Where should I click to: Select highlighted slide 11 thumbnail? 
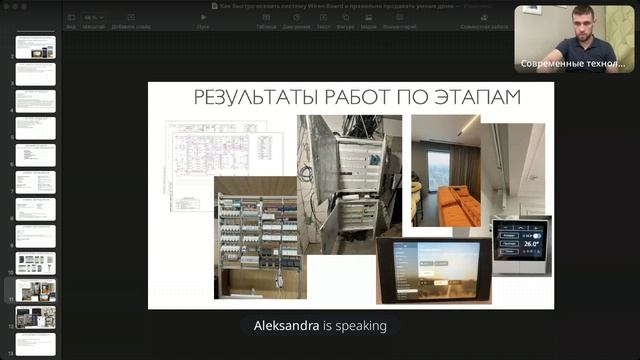36,290
